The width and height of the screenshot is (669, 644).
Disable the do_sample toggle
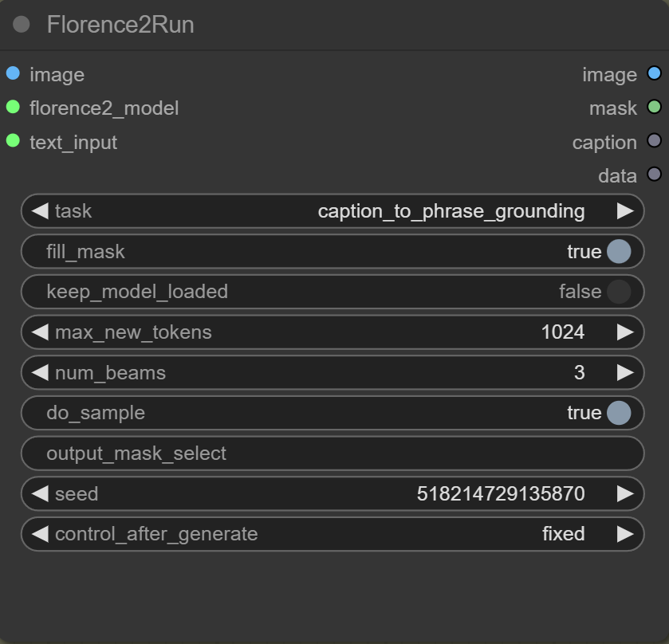pyautogui.click(x=618, y=413)
